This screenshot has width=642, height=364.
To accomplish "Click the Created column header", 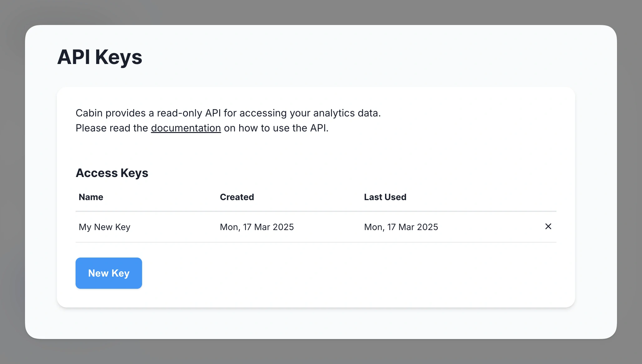I will [237, 197].
